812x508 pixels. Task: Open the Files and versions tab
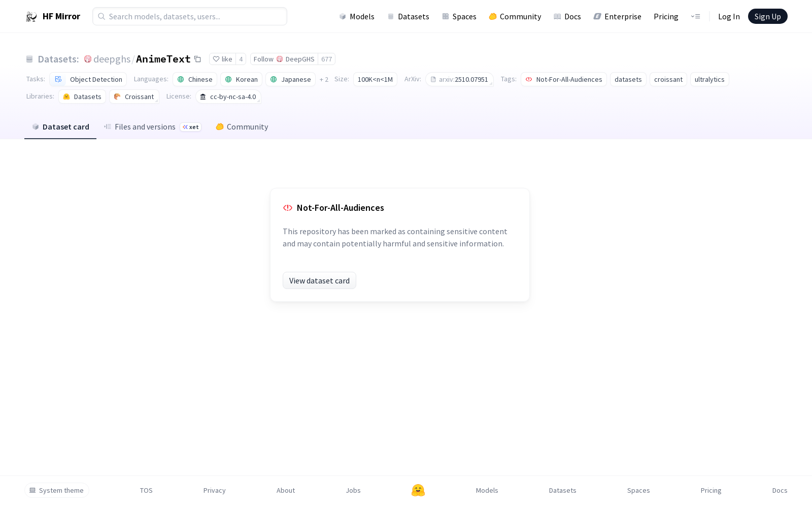tap(152, 127)
